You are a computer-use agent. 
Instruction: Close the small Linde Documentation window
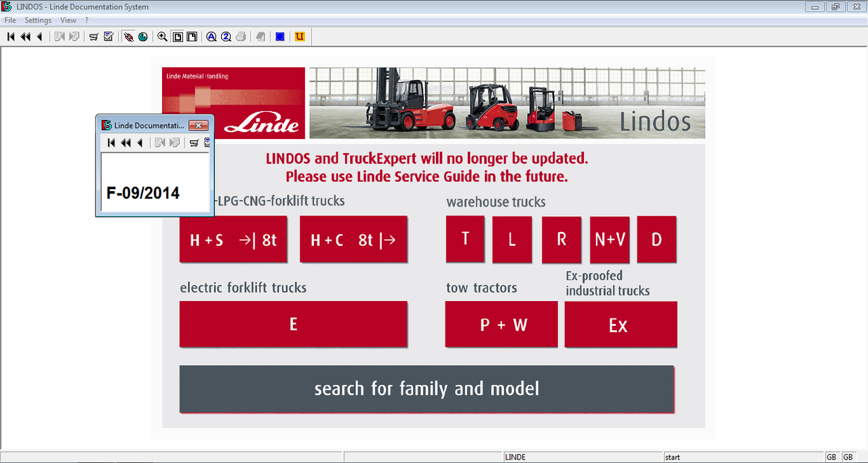[x=198, y=125]
